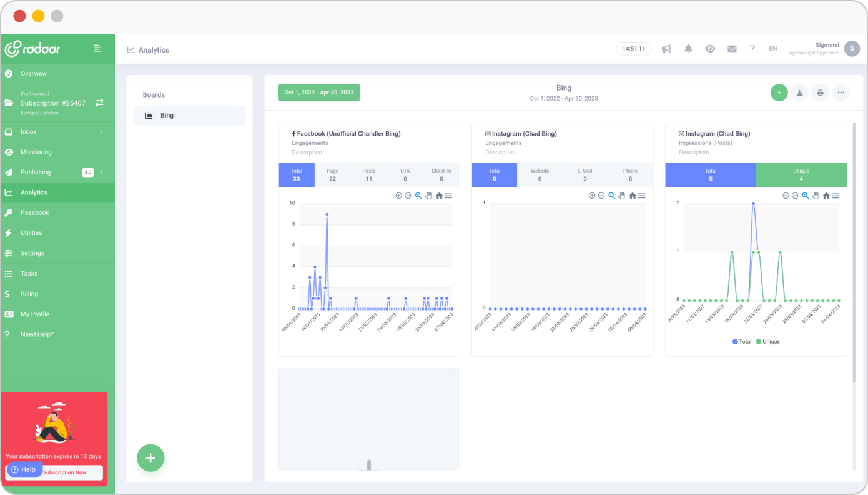The image size is (868, 495).
Task: Add a widget with the green plus button
Action: [x=779, y=92]
